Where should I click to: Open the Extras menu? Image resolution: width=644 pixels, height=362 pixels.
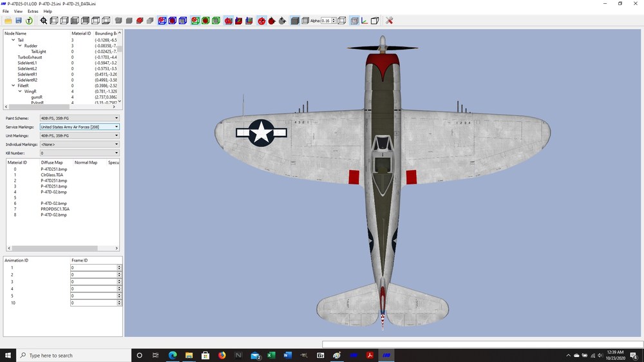point(33,11)
